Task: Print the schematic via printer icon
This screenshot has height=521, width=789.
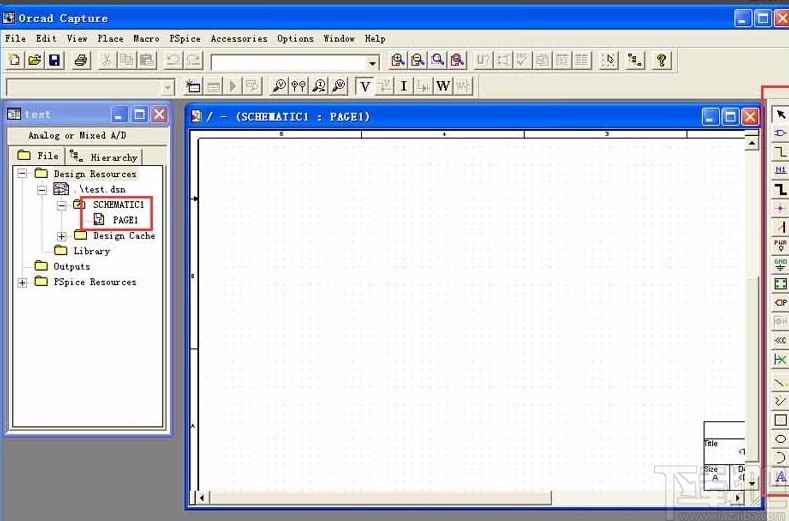Action: click(81, 60)
